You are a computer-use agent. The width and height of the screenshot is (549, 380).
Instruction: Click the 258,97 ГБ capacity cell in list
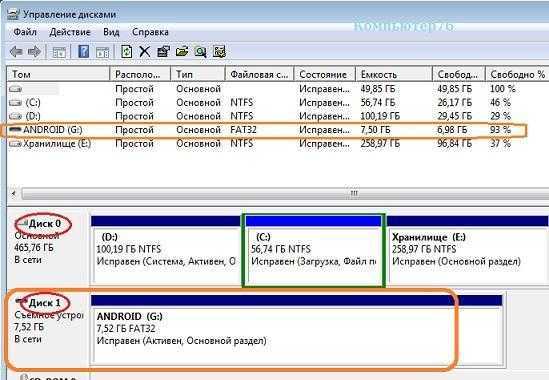(380, 144)
